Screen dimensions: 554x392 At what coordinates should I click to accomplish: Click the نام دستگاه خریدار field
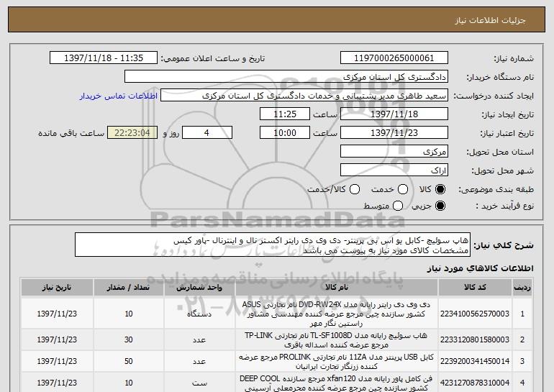[286, 77]
